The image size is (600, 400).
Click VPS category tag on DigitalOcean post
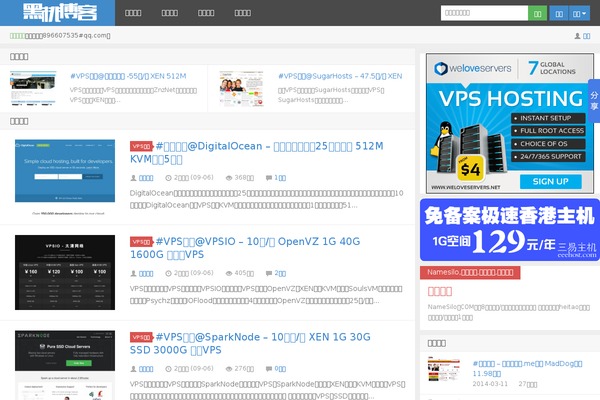click(x=141, y=146)
